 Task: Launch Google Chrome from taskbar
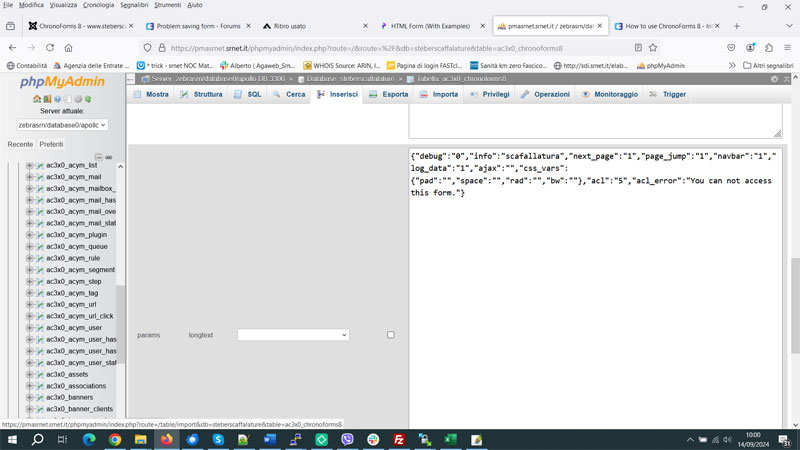coord(115,439)
